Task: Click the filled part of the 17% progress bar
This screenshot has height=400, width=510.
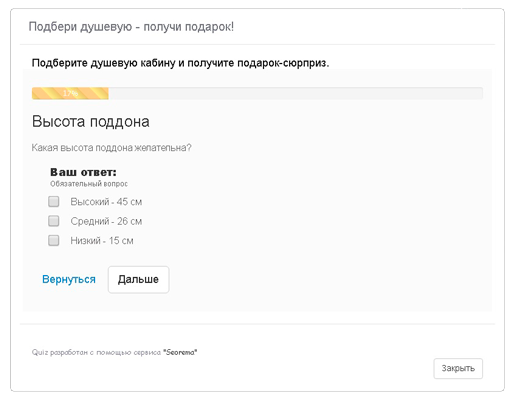Action: coord(70,93)
